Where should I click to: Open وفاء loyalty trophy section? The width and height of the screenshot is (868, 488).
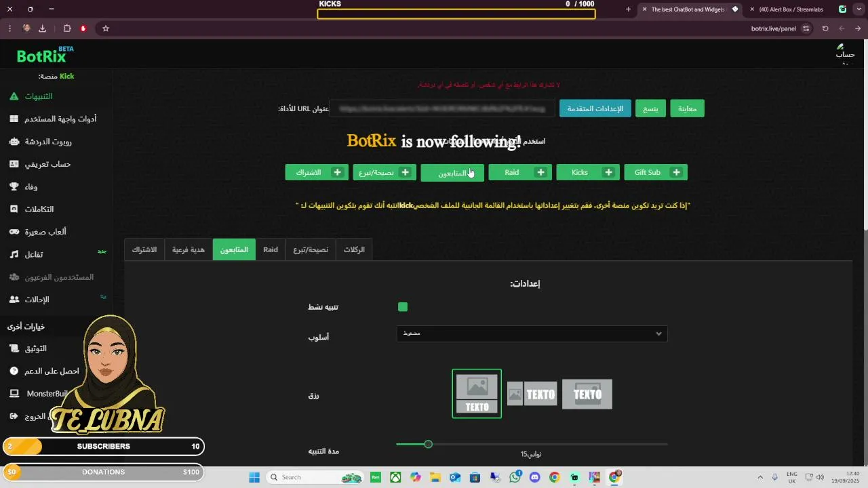coord(24,186)
